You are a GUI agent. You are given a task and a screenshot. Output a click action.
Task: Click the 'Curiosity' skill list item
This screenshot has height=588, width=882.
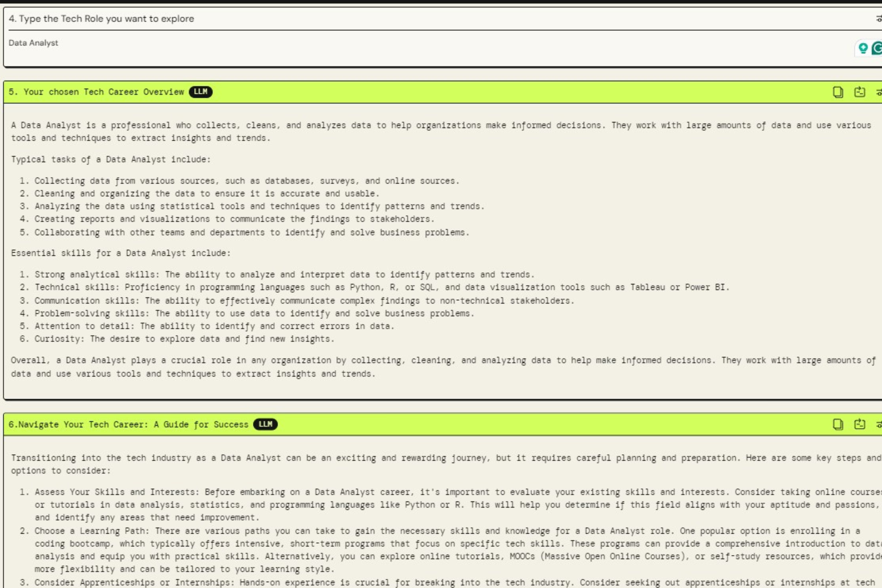click(184, 339)
